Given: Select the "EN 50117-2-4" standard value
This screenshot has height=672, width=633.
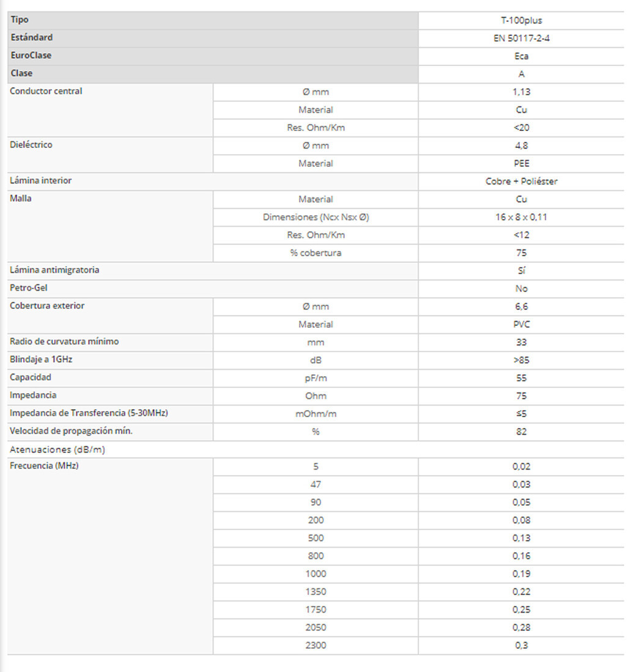Looking at the screenshot, I should [x=520, y=38].
